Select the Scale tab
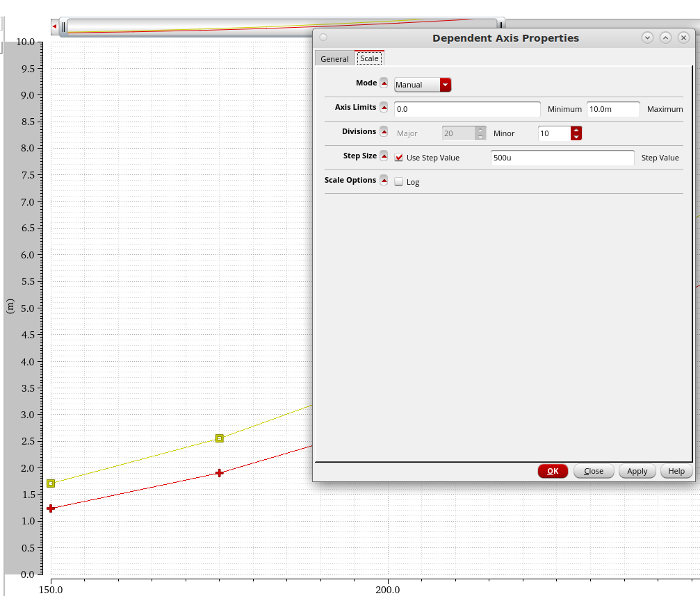 pyautogui.click(x=369, y=58)
